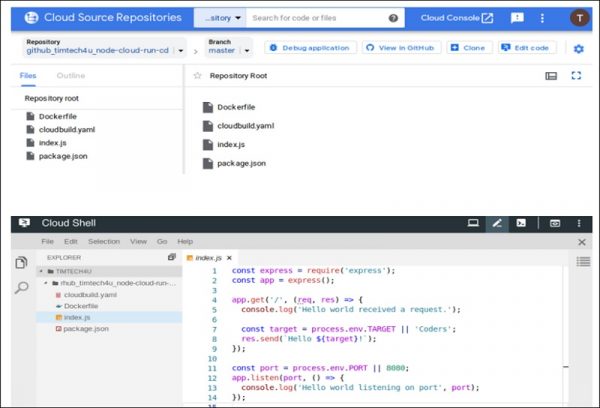Select Dockerfile in the left Files tree
Viewport: 600px width, 408px height.
(x=57, y=116)
